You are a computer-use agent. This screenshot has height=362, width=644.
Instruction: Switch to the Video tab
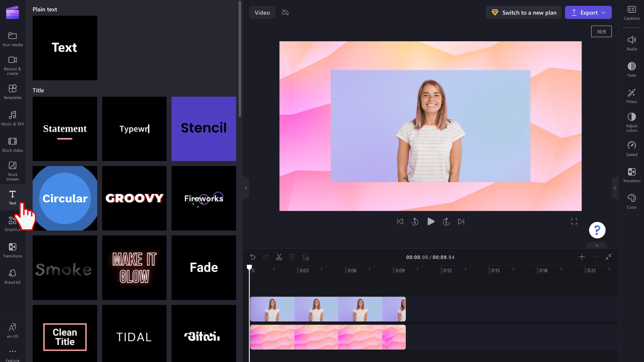click(262, 12)
